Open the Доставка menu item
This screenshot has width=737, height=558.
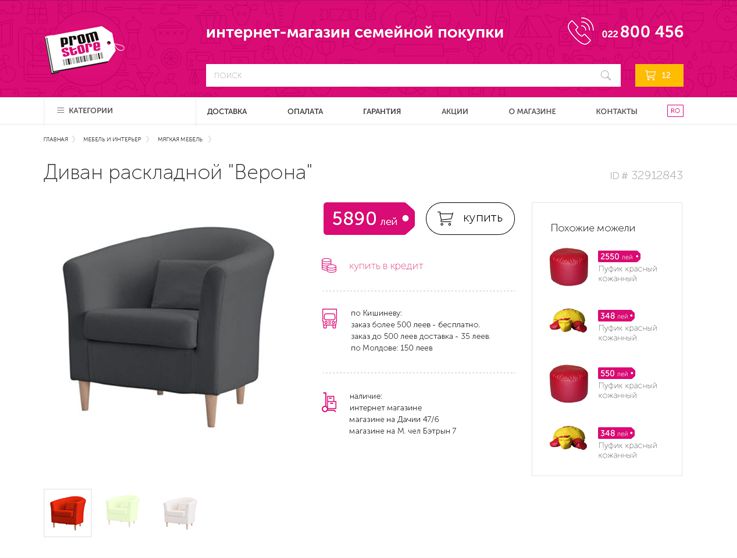tap(227, 111)
